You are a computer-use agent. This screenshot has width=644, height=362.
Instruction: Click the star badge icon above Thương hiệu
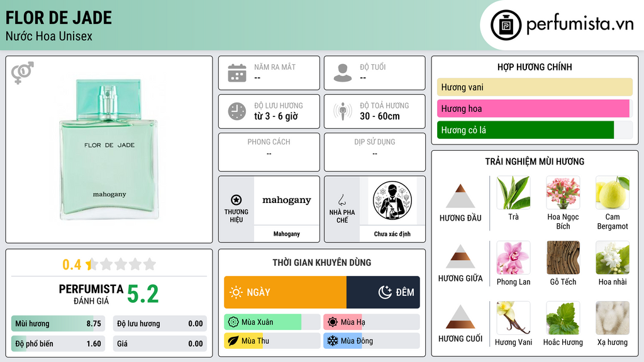coord(236,200)
